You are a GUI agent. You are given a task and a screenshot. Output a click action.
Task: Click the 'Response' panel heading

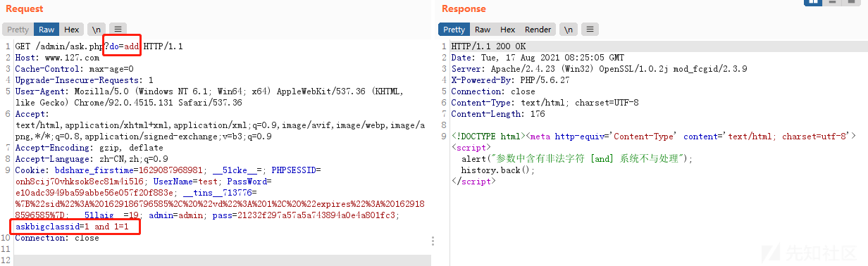(464, 9)
